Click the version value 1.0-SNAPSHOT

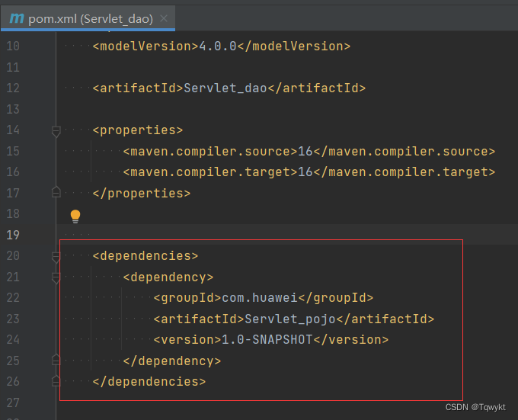point(267,340)
